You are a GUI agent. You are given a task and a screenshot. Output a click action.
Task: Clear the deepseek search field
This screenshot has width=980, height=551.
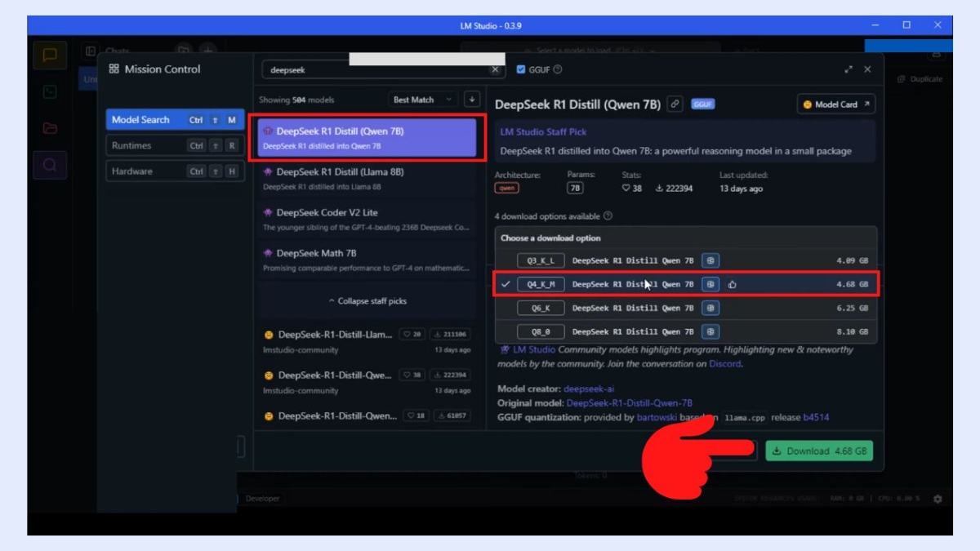pos(495,69)
